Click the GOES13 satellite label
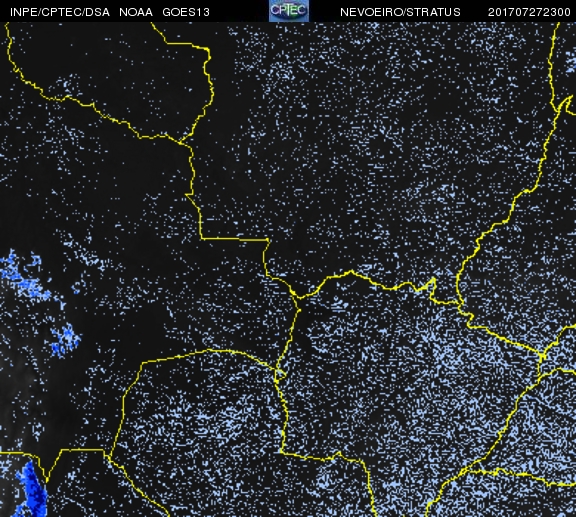576x517 pixels. pos(186,12)
